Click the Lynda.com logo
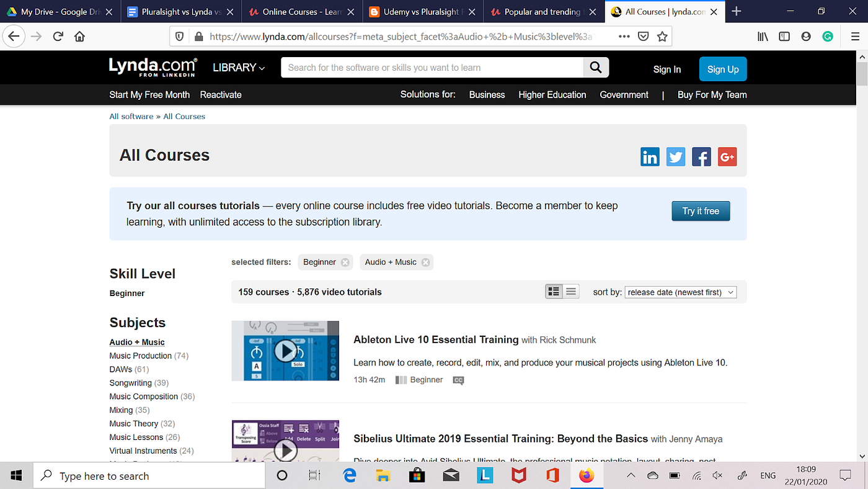 pos(152,66)
